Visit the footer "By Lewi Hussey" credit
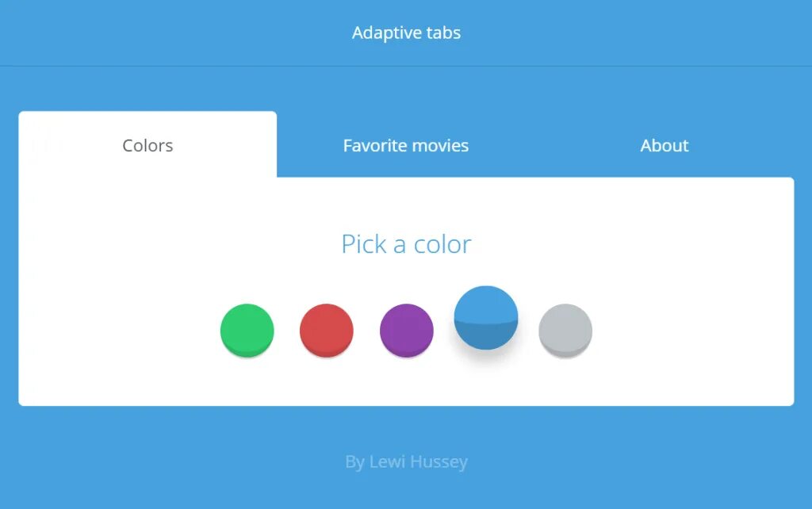This screenshot has width=812, height=509. point(406,461)
